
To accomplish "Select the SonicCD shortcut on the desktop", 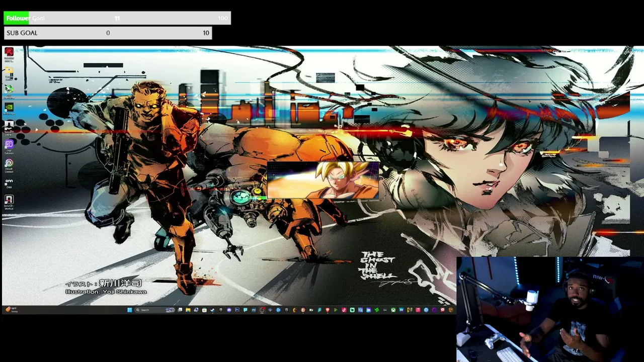I will point(9,202).
